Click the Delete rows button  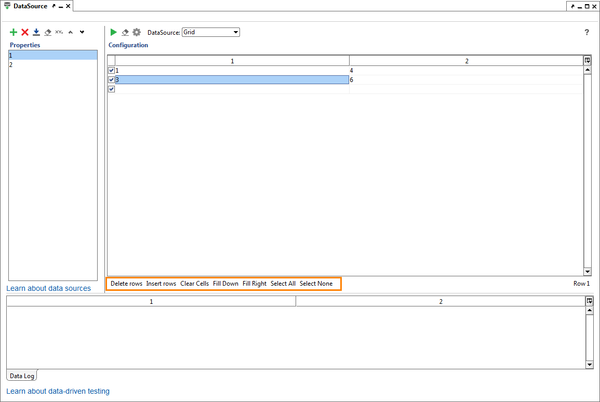pos(126,284)
